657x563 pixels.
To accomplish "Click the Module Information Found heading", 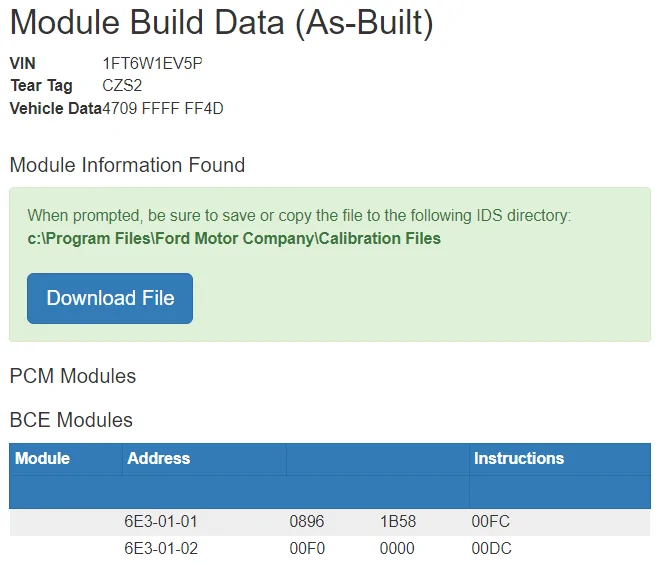I will click(x=127, y=165).
